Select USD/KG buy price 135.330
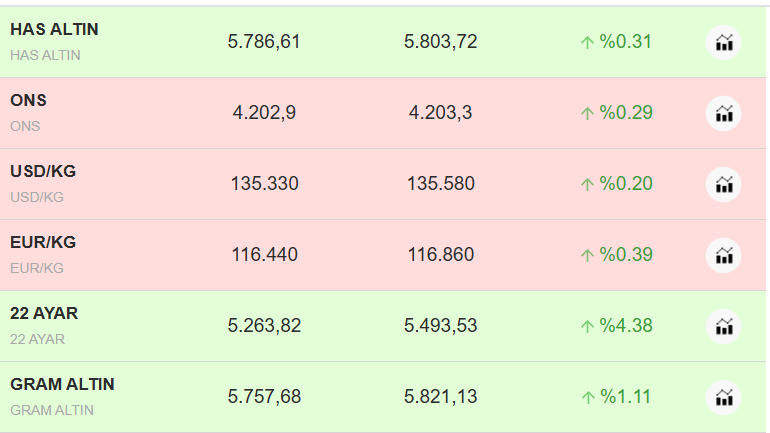The image size is (770, 433). 264,184
